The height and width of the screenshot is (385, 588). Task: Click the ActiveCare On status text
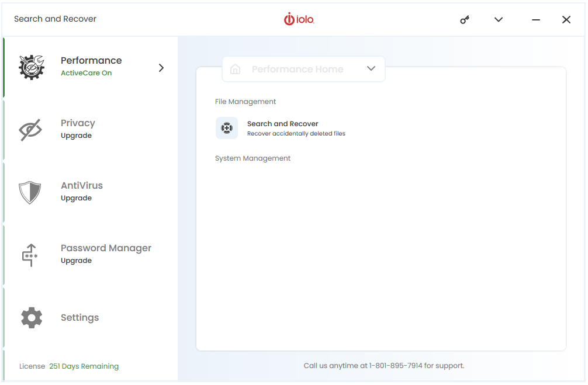tap(87, 72)
